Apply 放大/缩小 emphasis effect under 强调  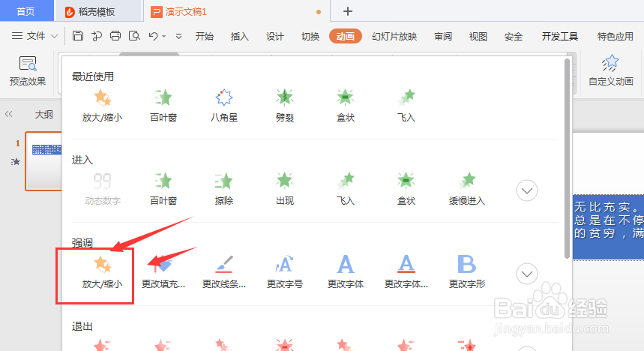click(102, 272)
